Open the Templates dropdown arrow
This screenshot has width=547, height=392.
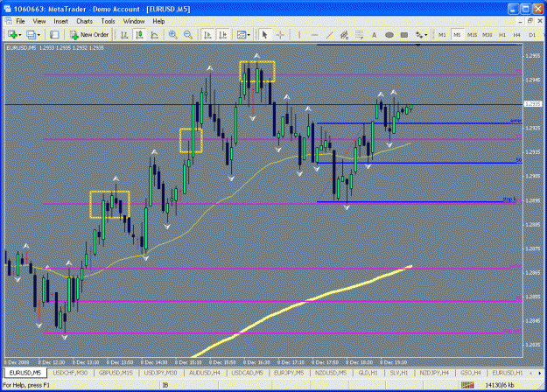[x=249, y=35]
